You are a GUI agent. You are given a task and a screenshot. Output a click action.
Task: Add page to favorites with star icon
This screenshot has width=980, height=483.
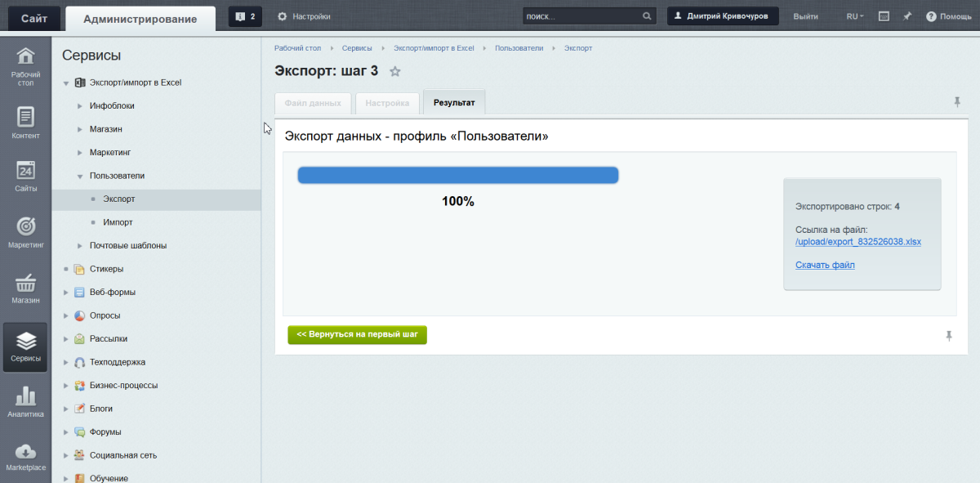coord(395,72)
